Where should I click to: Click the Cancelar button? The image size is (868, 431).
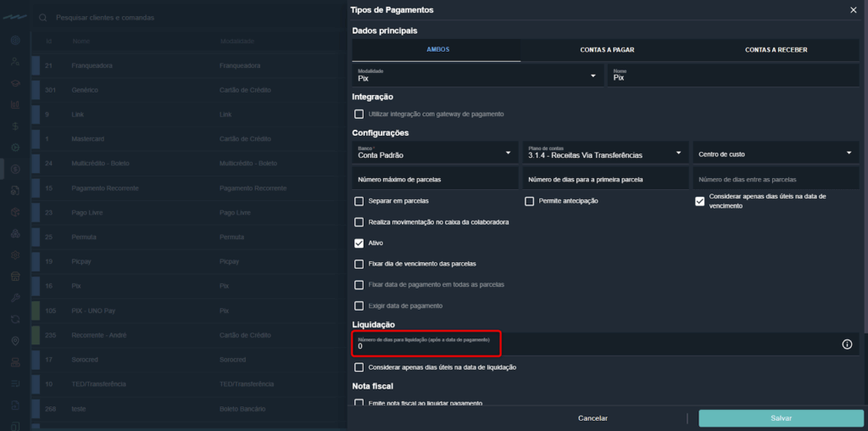[593, 418]
